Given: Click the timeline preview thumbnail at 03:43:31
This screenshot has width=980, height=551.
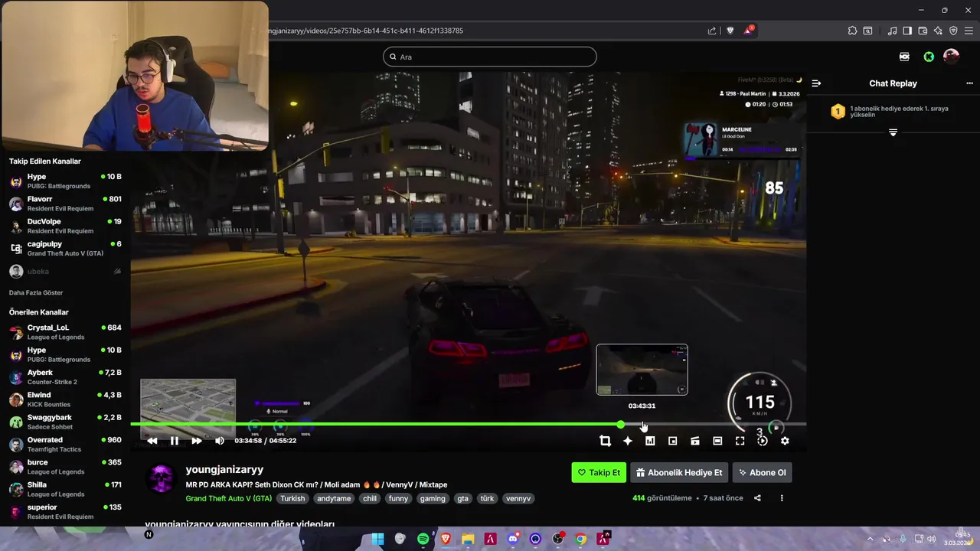Looking at the screenshot, I should click(642, 370).
